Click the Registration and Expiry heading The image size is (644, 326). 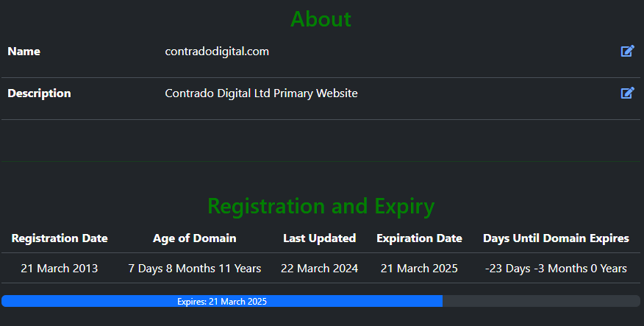pyautogui.click(x=321, y=206)
